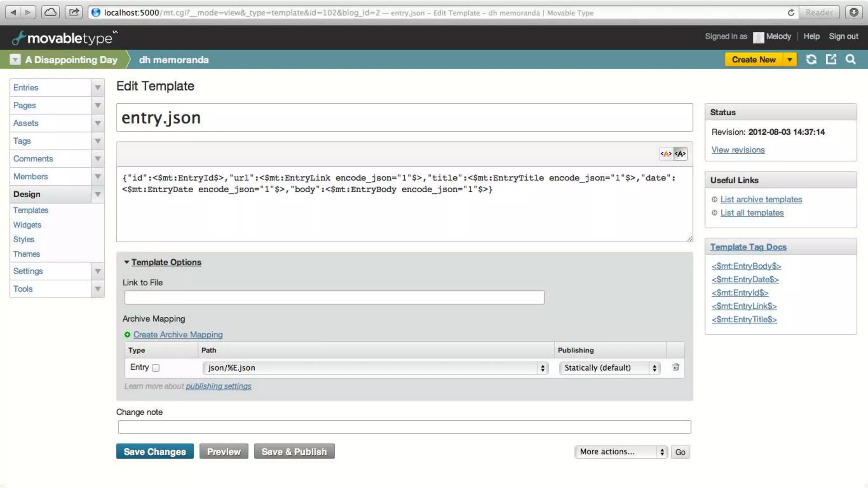
Task: Click the Save & Publish button
Action: [x=294, y=452]
